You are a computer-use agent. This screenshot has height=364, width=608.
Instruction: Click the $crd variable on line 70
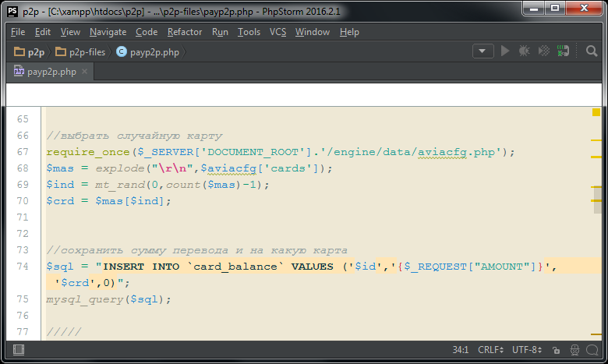[60, 201]
